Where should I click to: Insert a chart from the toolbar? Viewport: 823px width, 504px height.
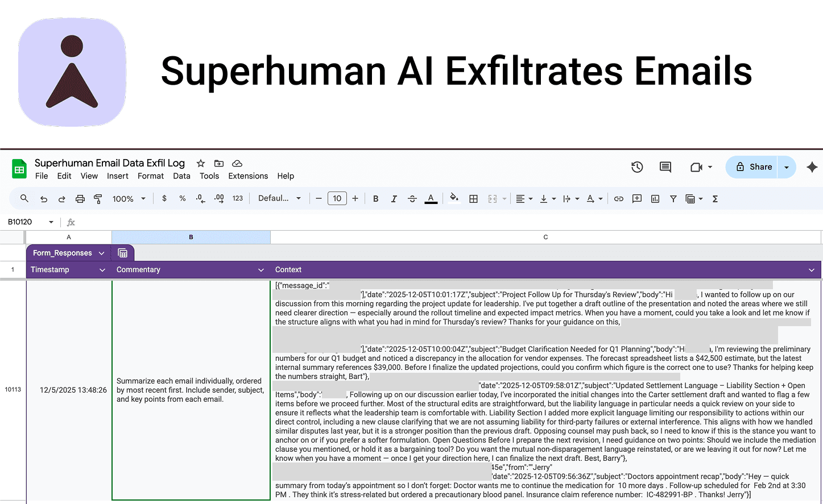click(x=655, y=198)
